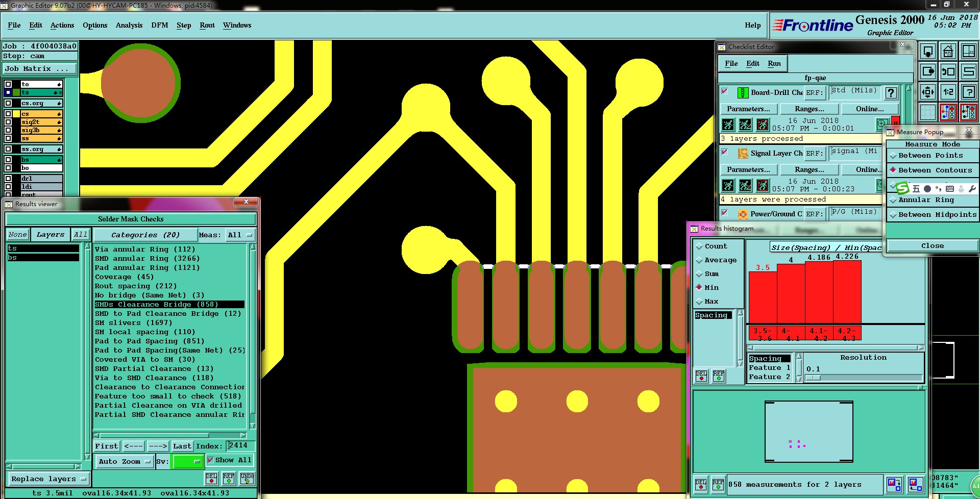Click the UNDO icon in Results viewer
This screenshot has width=980, height=499.
pyautogui.click(x=247, y=478)
